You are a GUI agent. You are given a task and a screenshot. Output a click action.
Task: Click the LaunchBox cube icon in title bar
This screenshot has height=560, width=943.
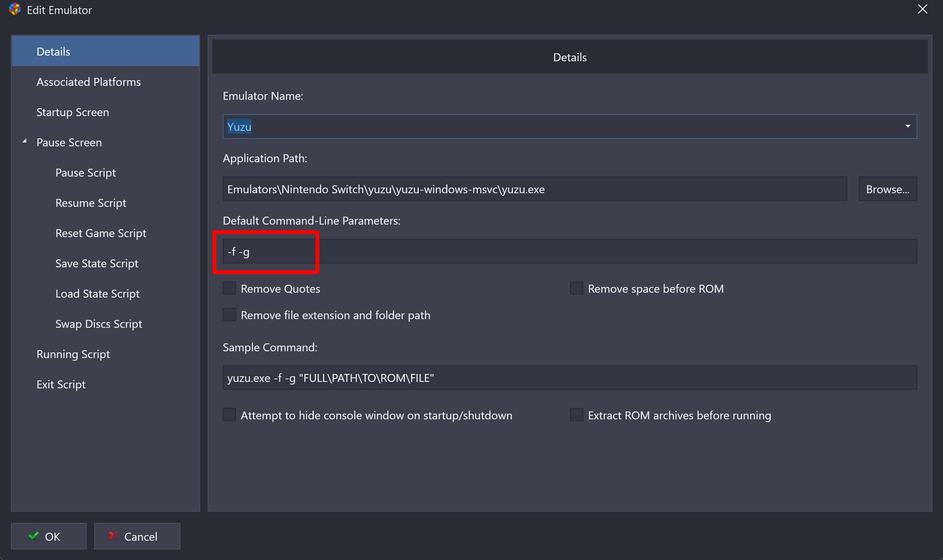click(14, 9)
